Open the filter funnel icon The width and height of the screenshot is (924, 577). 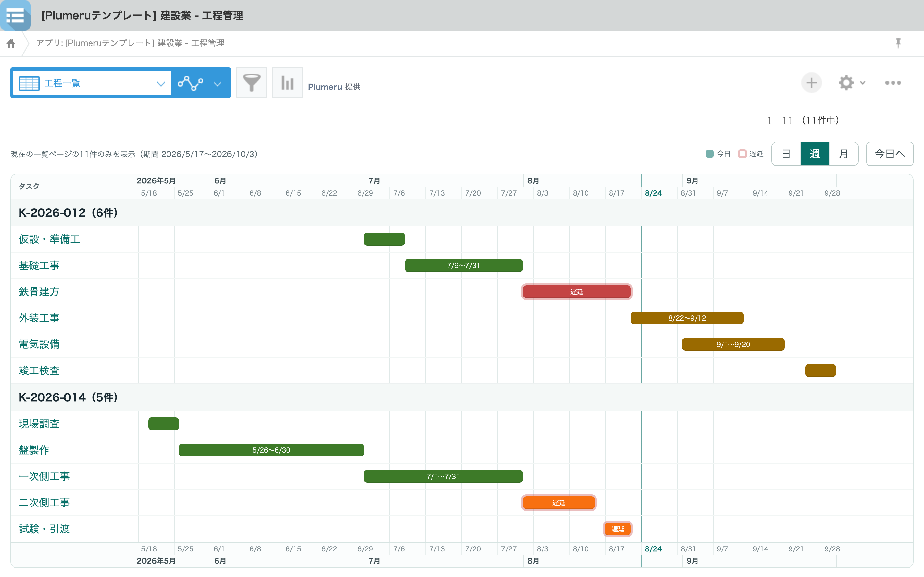(251, 83)
